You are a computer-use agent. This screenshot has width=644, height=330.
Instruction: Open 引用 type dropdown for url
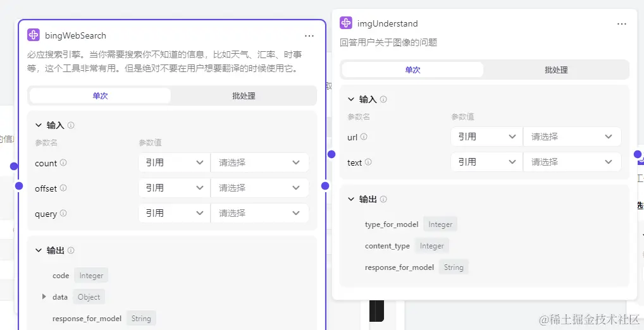coord(486,137)
